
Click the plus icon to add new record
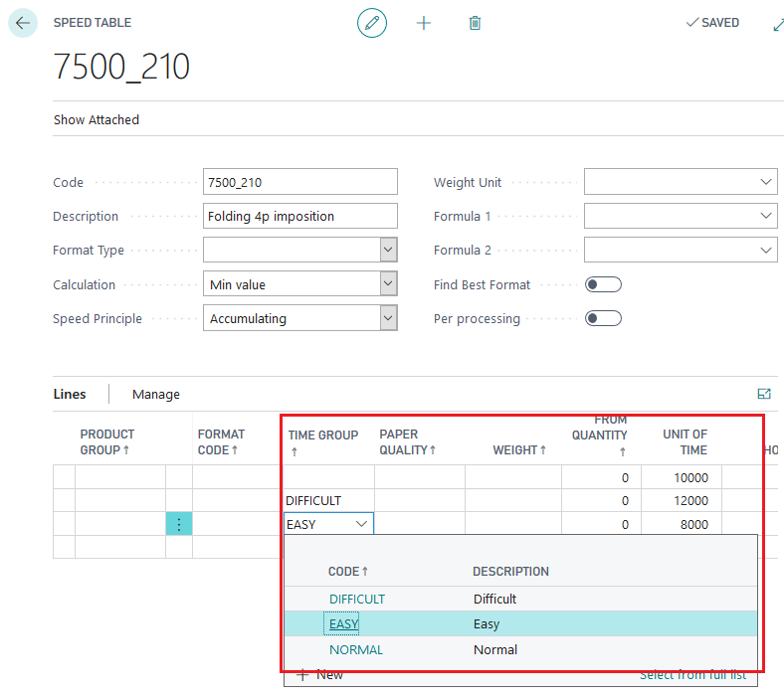(x=424, y=23)
